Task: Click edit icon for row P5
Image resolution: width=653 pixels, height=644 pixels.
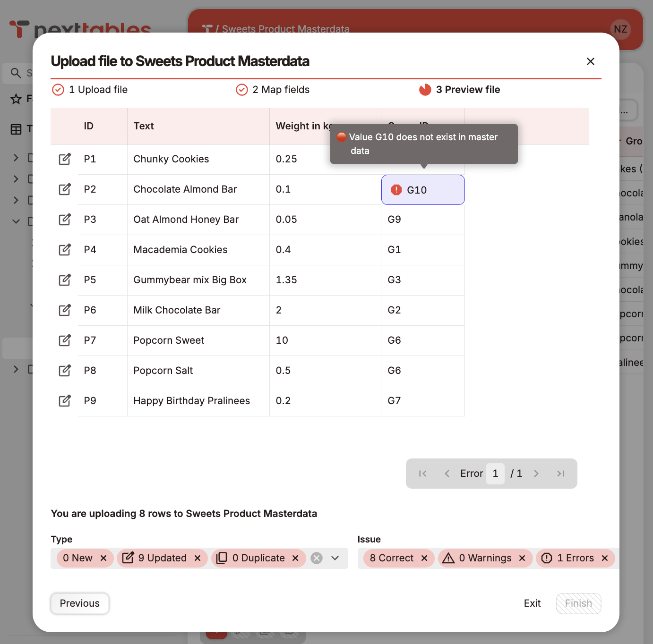Action: [65, 280]
